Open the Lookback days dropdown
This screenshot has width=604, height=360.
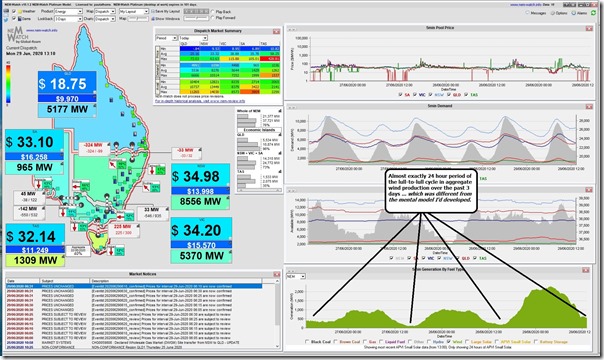click(x=69, y=19)
